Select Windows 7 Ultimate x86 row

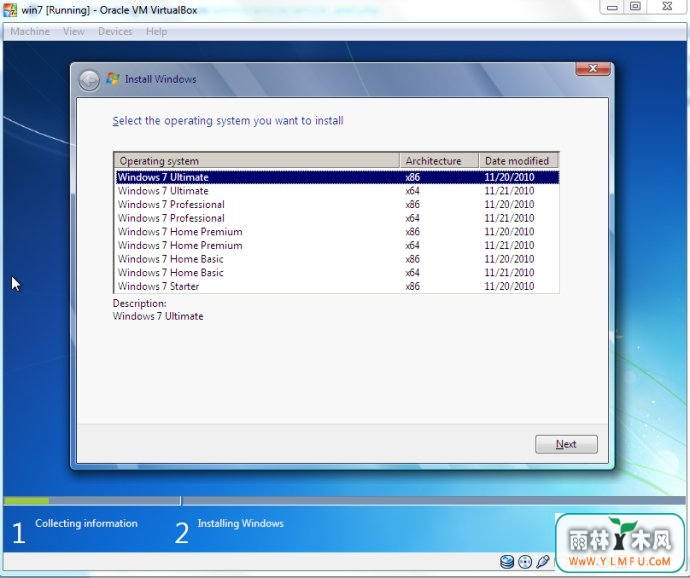[338, 177]
